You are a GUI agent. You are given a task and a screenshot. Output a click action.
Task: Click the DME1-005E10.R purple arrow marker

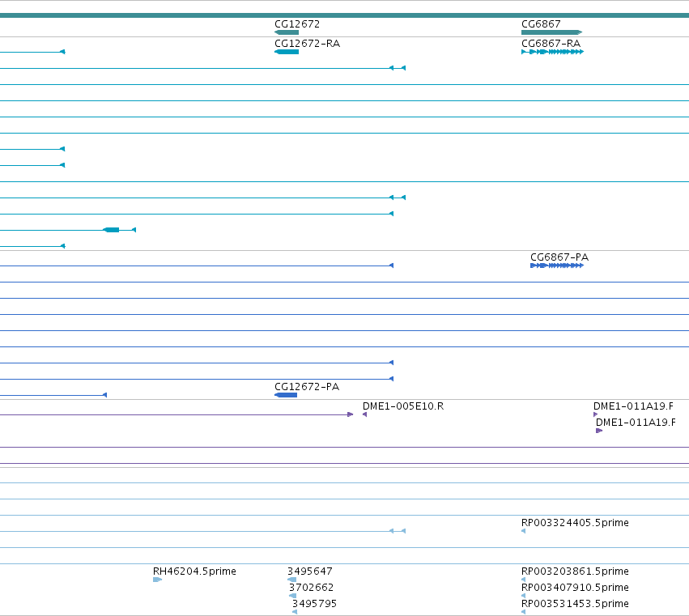[364, 414]
